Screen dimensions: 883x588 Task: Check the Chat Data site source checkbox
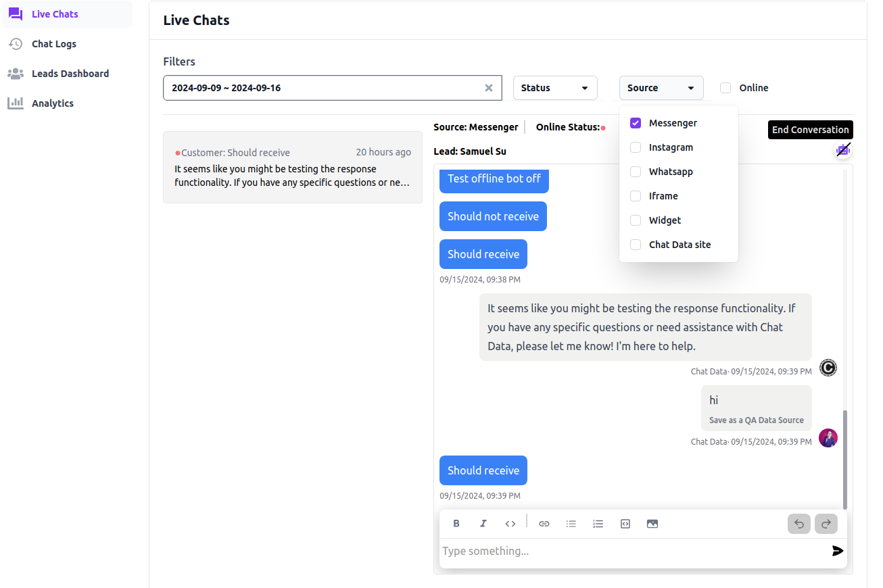(x=636, y=245)
